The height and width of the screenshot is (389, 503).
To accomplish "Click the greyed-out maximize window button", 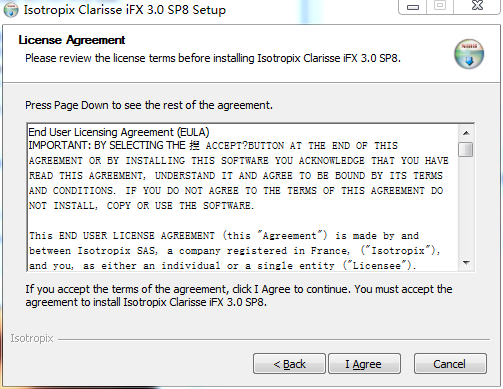I will point(440,6).
